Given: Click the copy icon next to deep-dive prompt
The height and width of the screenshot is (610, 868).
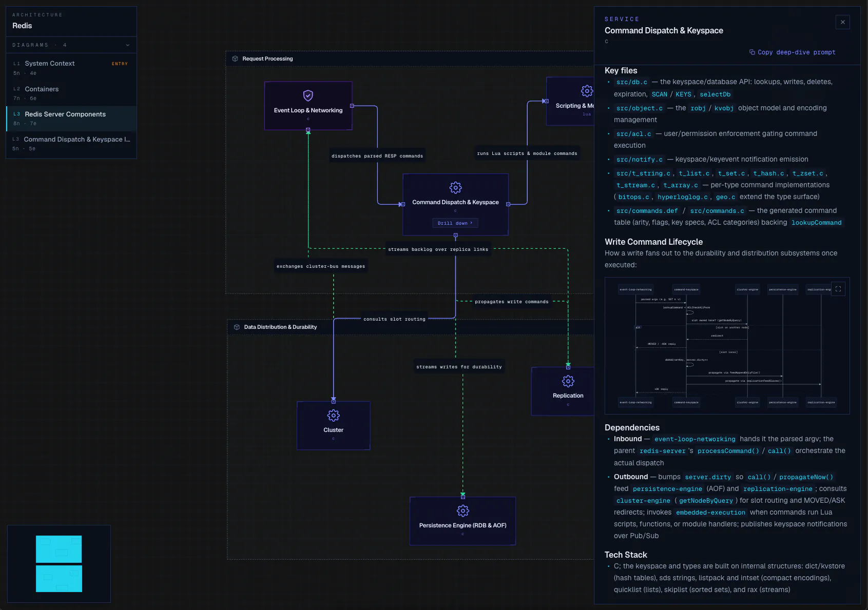Looking at the screenshot, I should coord(752,52).
